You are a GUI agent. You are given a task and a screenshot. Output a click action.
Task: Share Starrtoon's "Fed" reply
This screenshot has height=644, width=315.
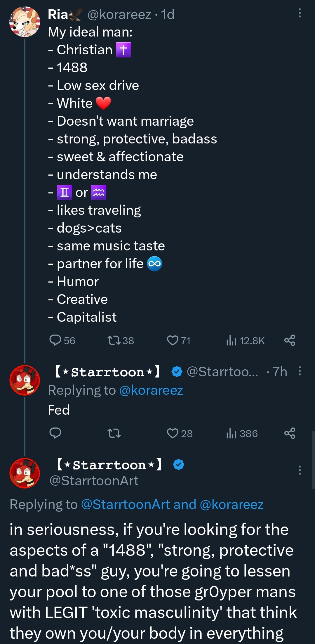pyautogui.click(x=290, y=433)
